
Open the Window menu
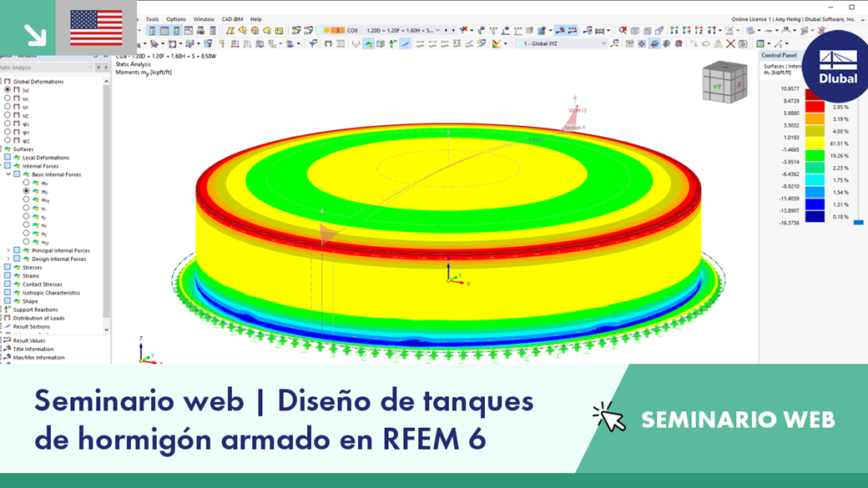204,19
